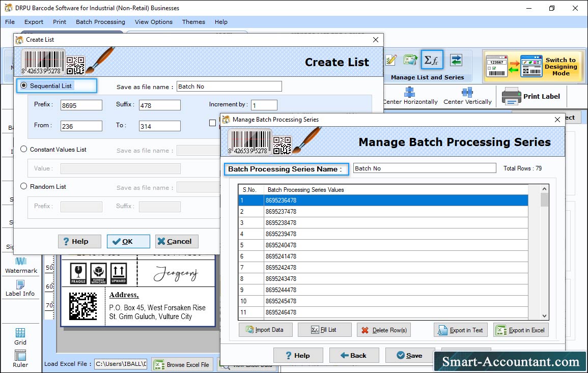The width and height of the screenshot is (588, 373).
Task: Select the Sequential List radio button
Action: (x=23, y=85)
